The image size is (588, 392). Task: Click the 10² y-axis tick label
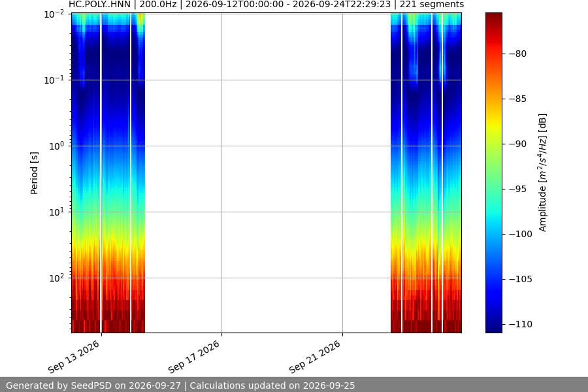pos(57,278)
